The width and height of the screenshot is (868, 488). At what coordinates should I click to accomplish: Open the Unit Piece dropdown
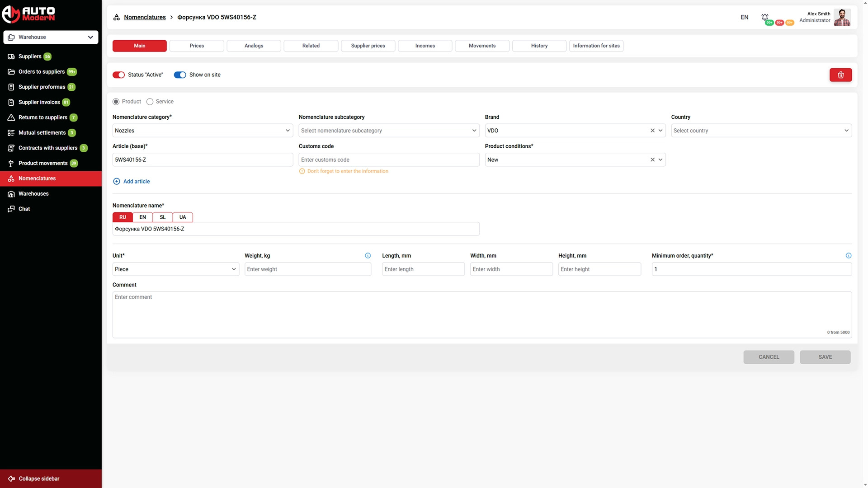click(175, 269)
